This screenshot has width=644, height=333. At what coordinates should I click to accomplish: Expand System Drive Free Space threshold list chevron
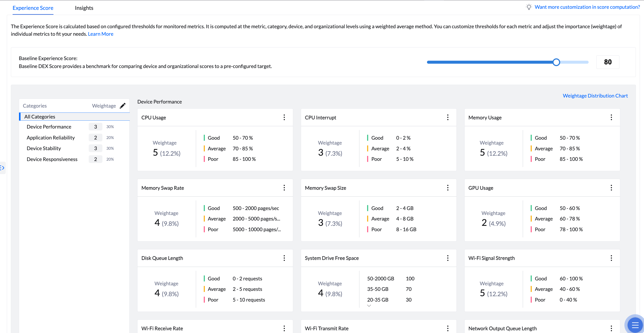tap(369, 306)
